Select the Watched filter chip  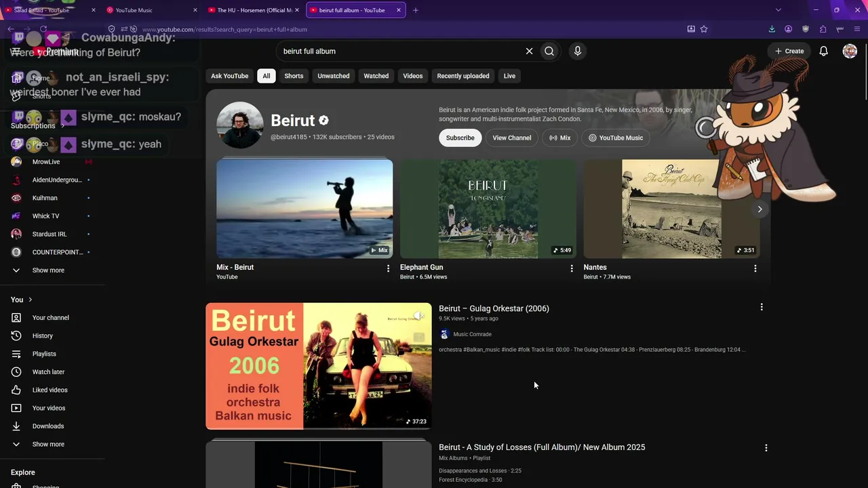tap(376, 76)
